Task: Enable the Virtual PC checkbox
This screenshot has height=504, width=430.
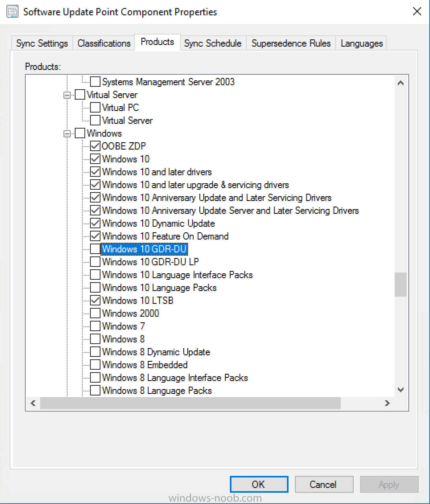Action: click(95, 108)
